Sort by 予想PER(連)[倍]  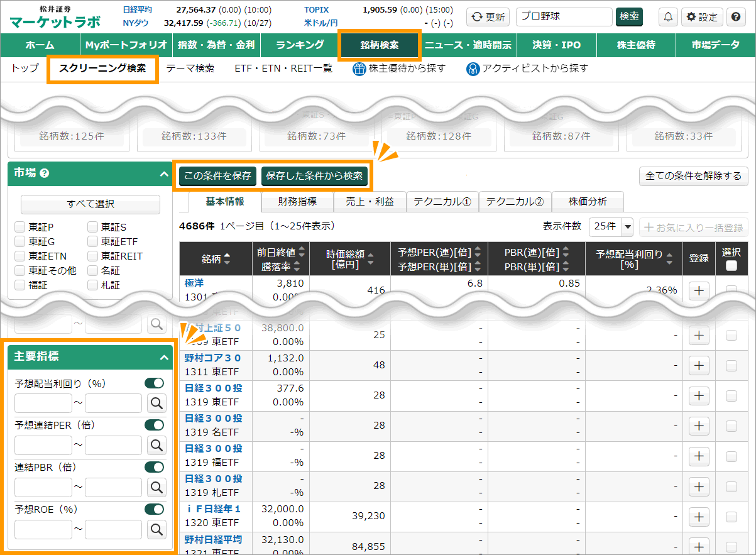tap(478, 252)
